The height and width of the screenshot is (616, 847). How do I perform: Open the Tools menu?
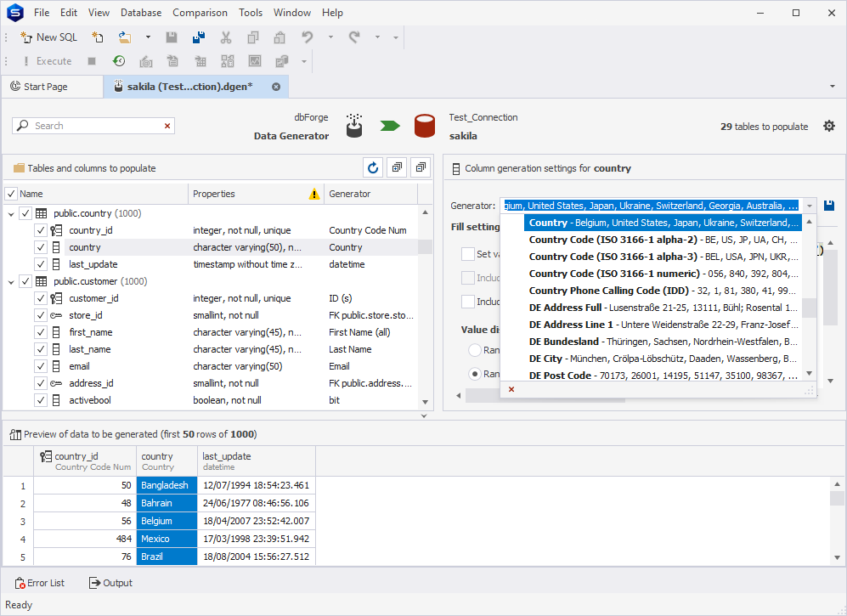[x=251, y=13]
